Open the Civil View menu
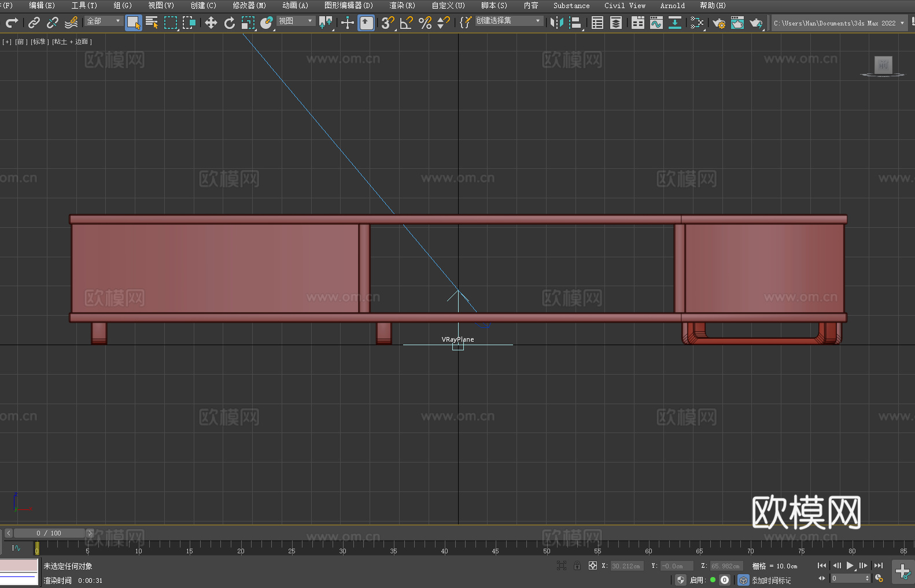The width and height of the screenshot is (915, 588). tap(625, 5)
